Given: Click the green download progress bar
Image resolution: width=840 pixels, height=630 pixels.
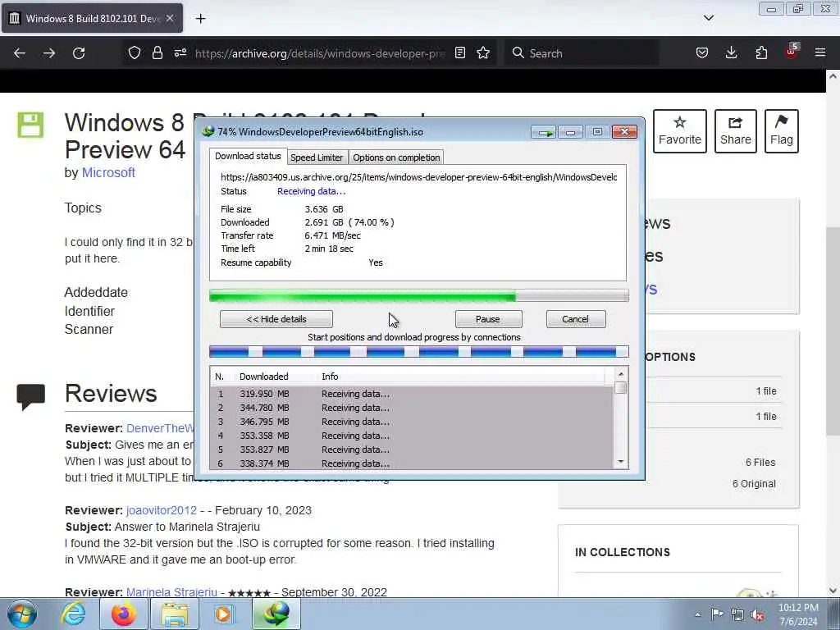Looking at the screenshot, I should point(419,295).
